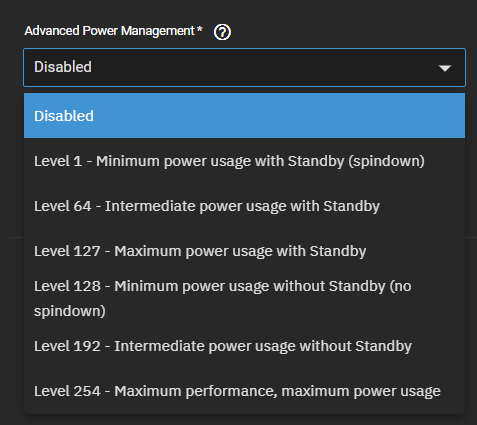Select Level 192 intermediate power without Standby
Image resolution: width=477 pixels, height=425 pixels.
244,346
